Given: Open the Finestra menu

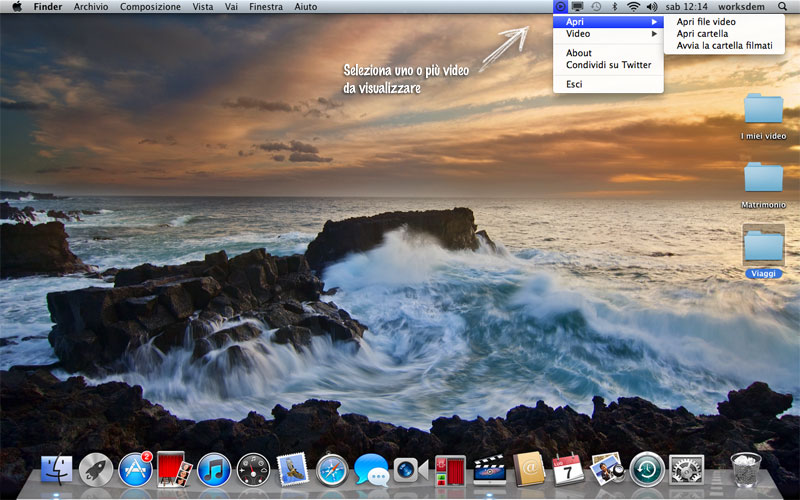Looking at the screenshot, I should [266, 7].
